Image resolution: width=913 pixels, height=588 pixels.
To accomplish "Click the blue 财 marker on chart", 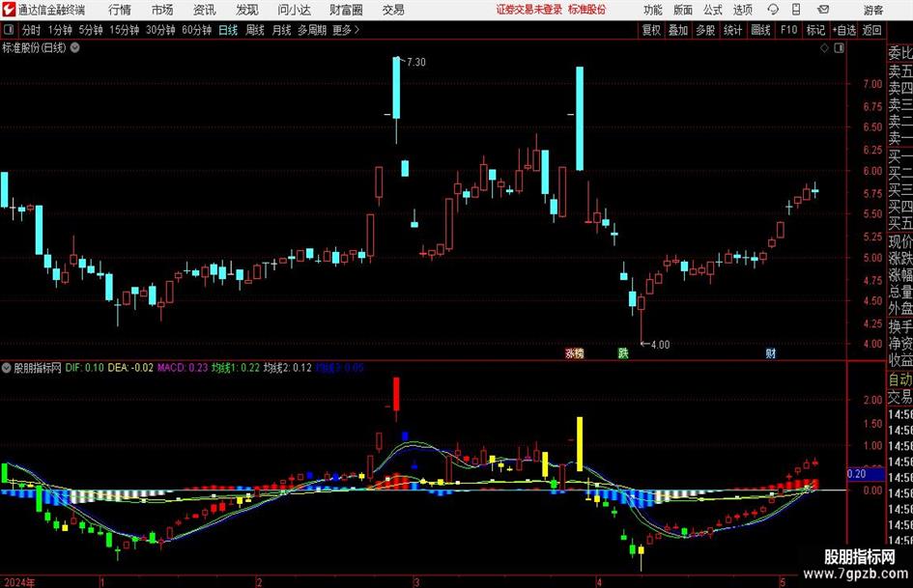I will [x=770, y=352].
